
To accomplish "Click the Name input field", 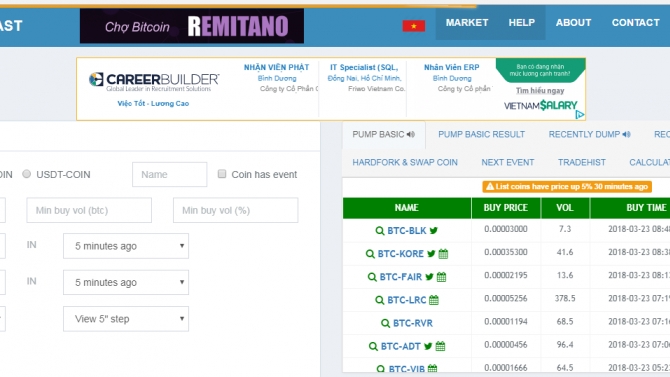I will coord(170,174).
